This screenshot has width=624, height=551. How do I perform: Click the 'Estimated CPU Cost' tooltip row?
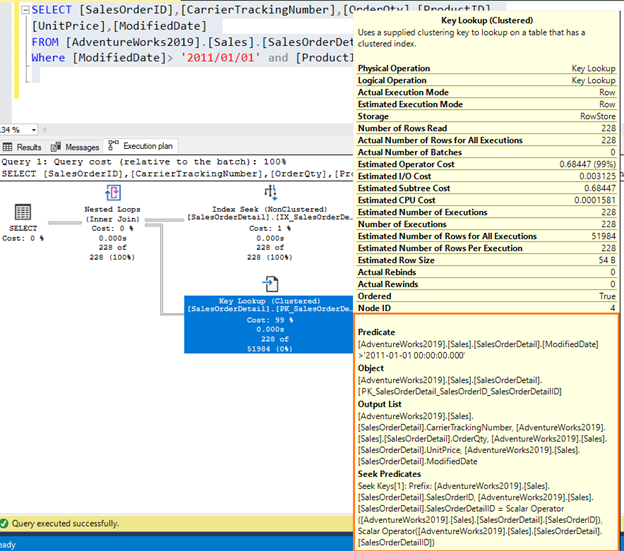point(486,200)
